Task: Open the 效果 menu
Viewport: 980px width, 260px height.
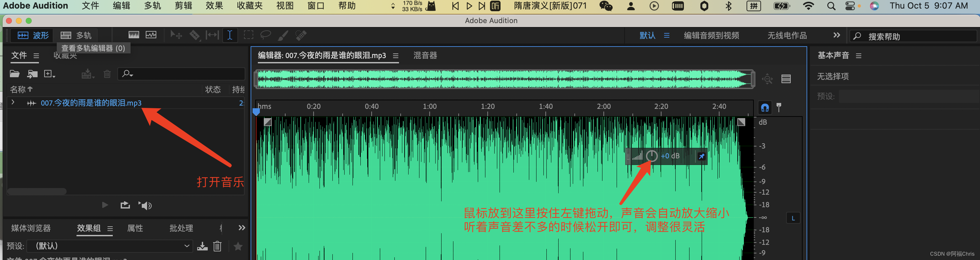Action: [214, 6]
